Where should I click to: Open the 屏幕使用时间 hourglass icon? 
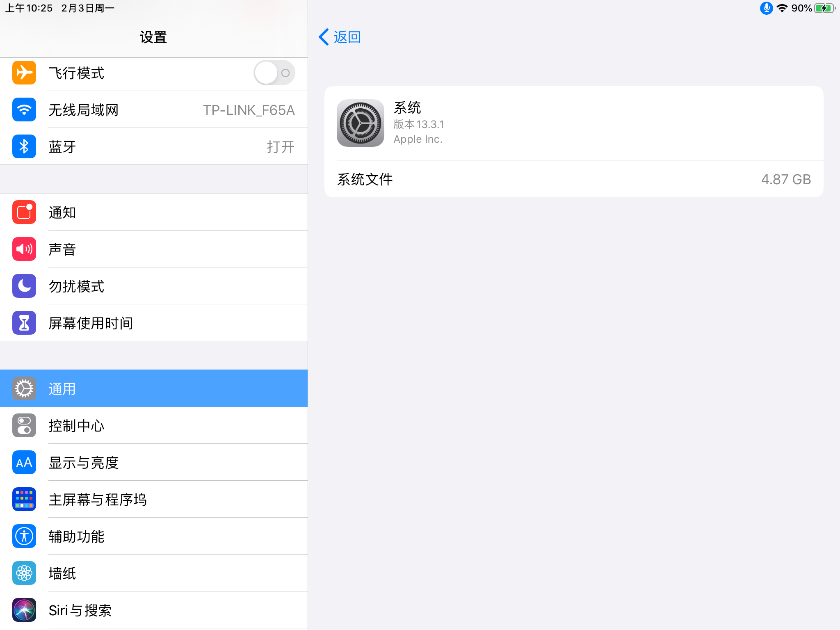coord(24,323)
